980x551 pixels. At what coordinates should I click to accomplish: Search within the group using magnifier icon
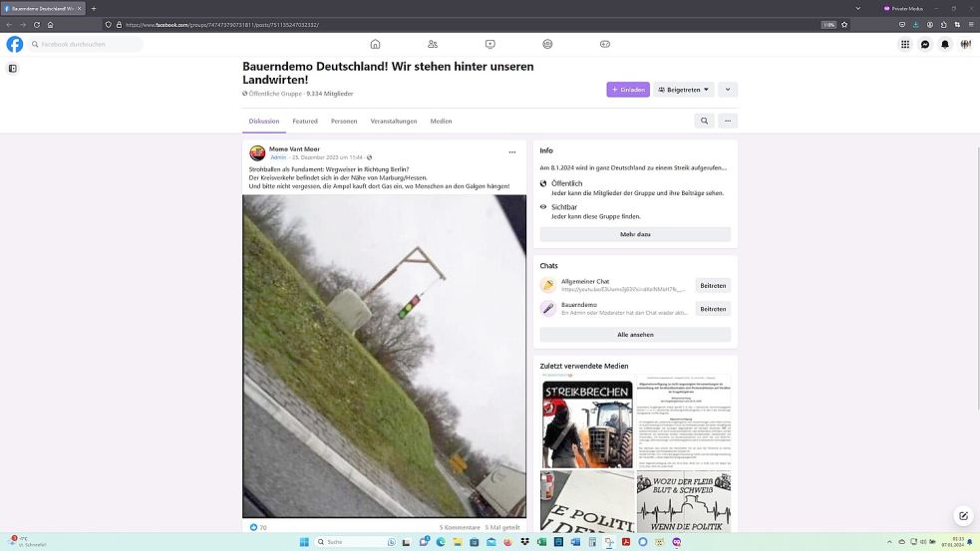tap(705, 122)
